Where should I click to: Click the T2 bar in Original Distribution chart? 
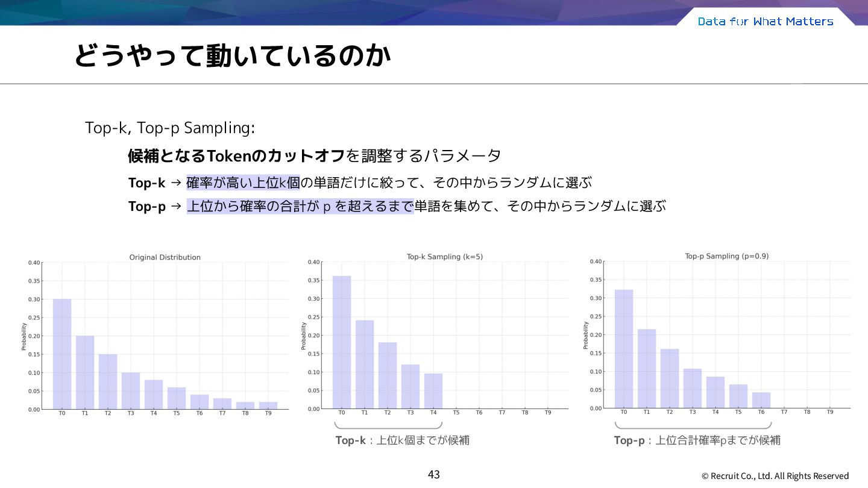[x=108, y=381]
